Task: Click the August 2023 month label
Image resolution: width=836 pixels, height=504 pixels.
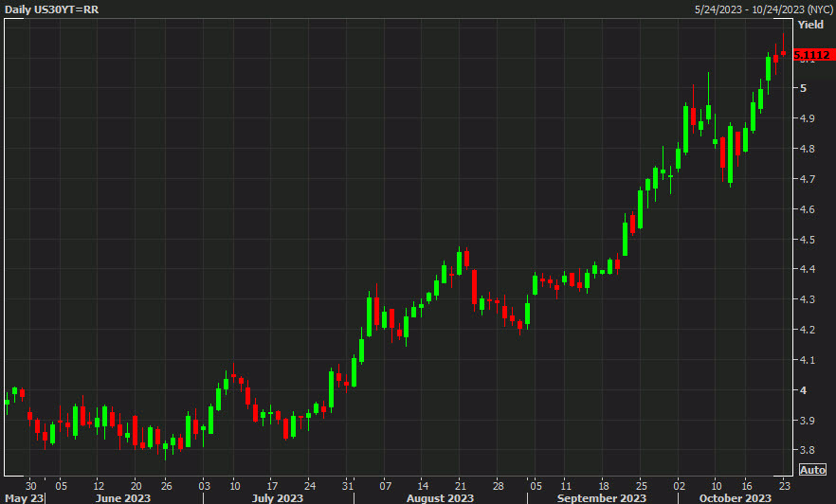Action: click(440, 498)
